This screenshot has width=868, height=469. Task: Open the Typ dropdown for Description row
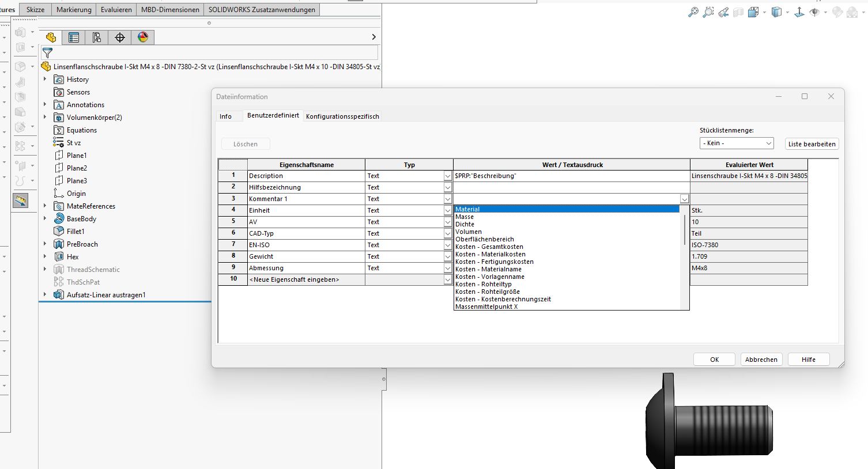click(448, 176)
